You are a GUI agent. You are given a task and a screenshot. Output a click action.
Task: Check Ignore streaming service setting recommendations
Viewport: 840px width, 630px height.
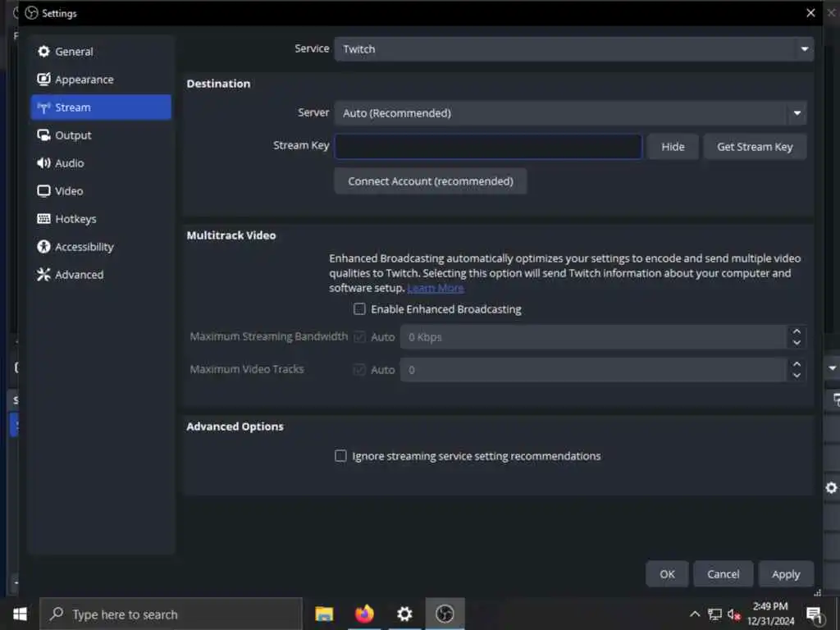pyautogui.click(x=340, y=456)
